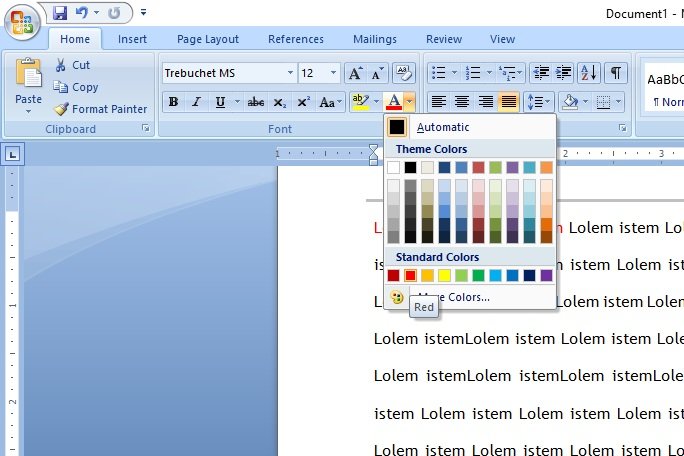Open the shading color dropdown arrow
This screenshot has height=456, width=684.
pyautogui.click(x=586, y=102)
